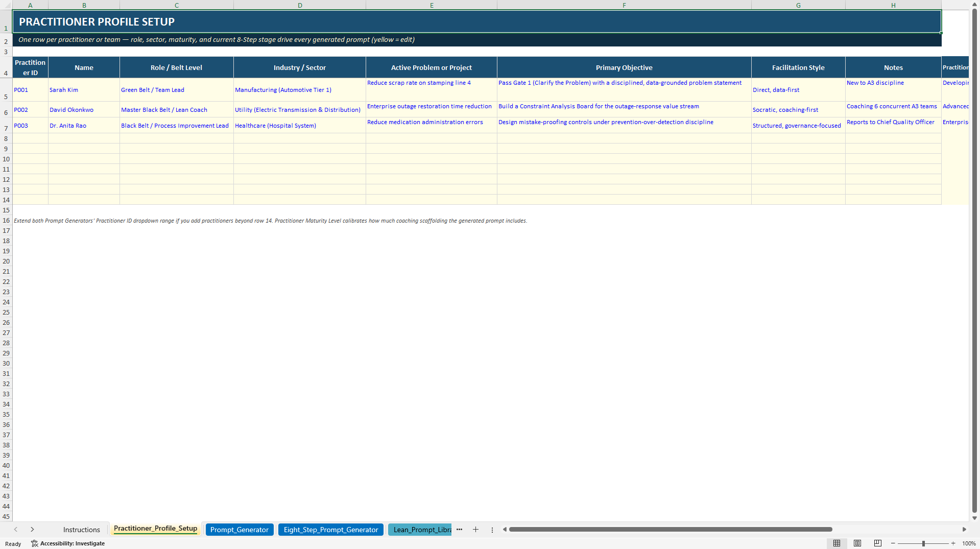
Task: Select cell with ID P003
Action: point(30,126)
